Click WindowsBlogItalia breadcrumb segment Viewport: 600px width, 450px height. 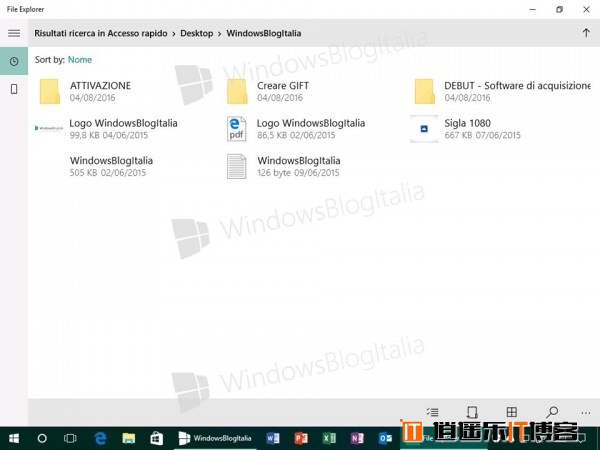click(264, 33)
